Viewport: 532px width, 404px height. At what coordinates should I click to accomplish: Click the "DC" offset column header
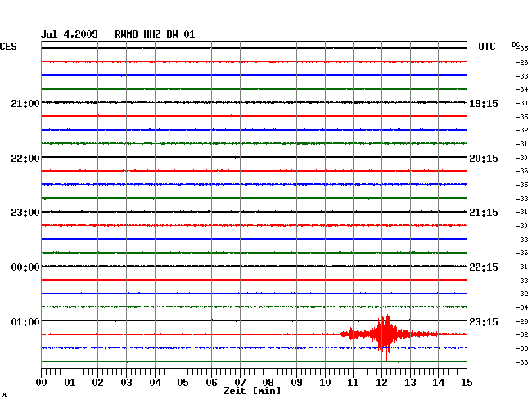click(x=516, y=44)
